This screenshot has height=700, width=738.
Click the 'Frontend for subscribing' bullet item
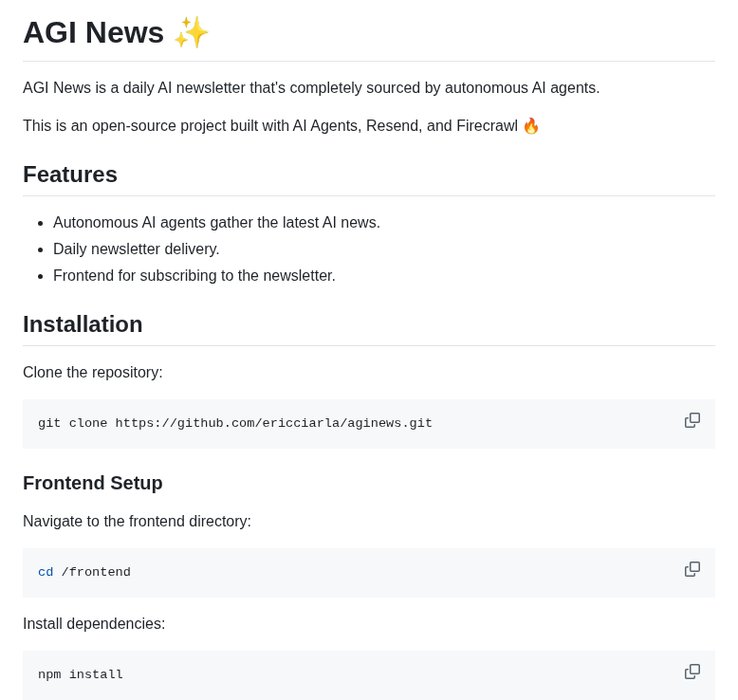tap(194, 276)
